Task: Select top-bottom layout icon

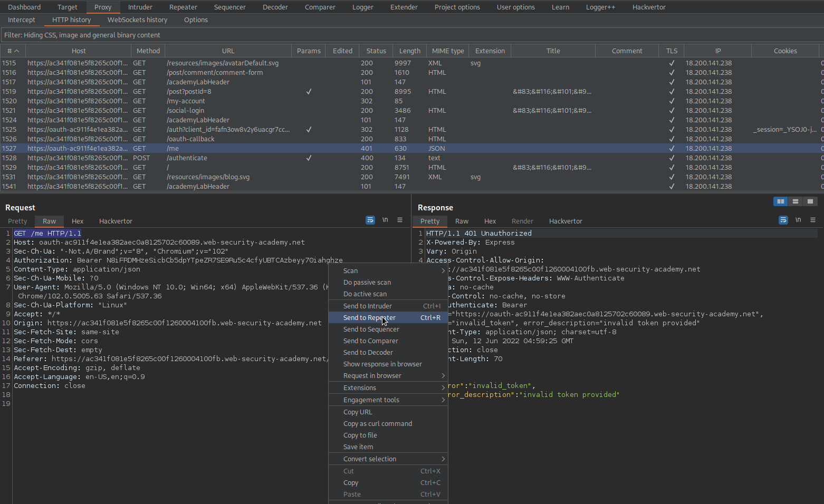Action: click(796, 201)
